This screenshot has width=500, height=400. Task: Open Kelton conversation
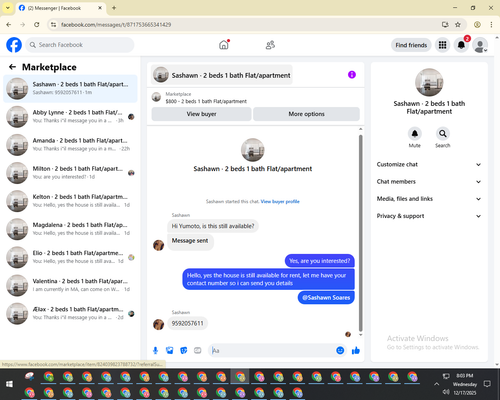[70, 201]
